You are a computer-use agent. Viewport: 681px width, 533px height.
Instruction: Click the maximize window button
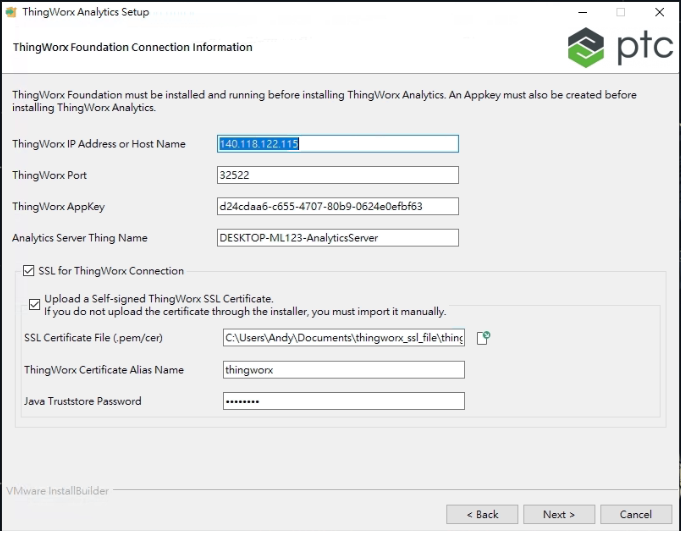(x=620, y=12)
